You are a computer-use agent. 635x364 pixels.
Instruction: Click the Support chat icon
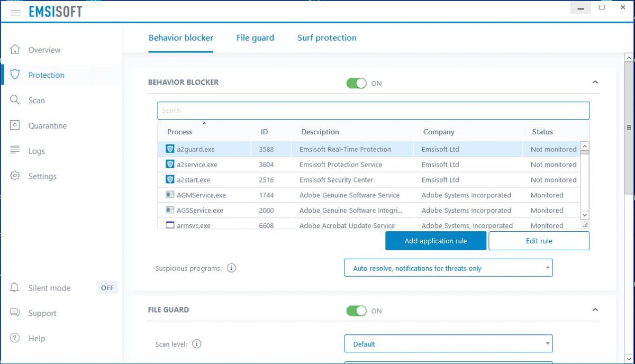point(15,313)
